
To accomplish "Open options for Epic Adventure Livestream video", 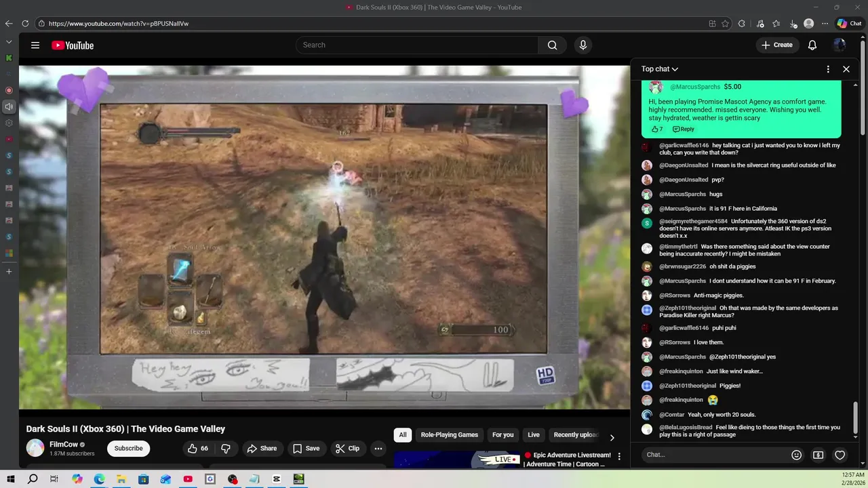I will point(619,457).
